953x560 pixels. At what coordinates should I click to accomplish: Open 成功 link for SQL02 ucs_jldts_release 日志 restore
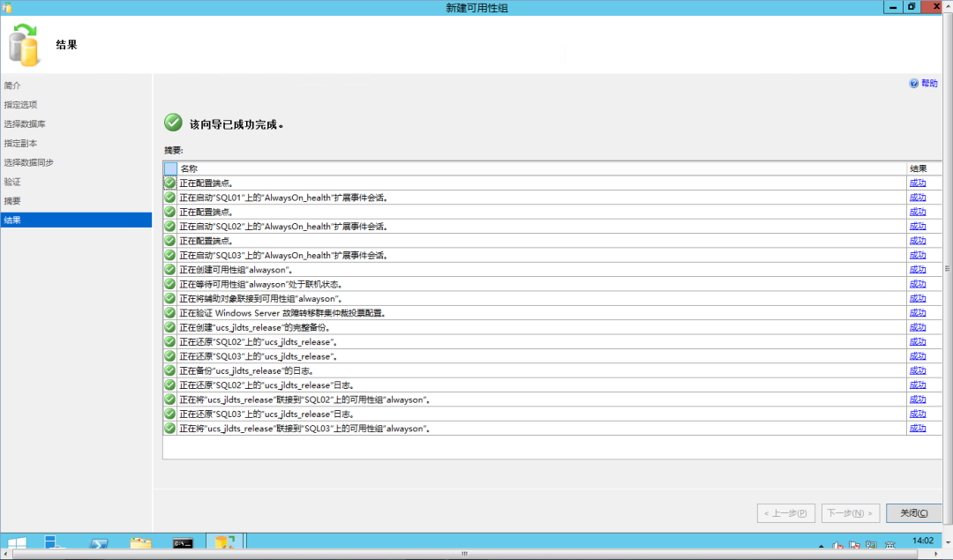click(x=917, y=385)
